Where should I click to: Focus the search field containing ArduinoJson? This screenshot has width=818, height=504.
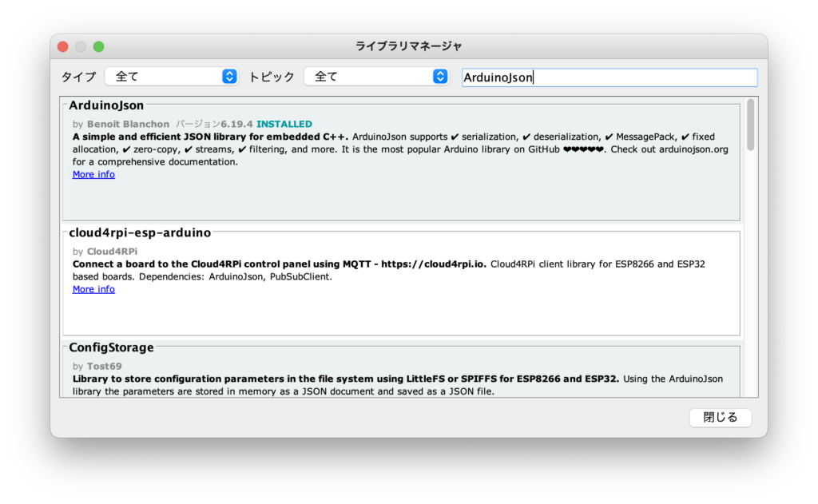[x=609, y=77]
